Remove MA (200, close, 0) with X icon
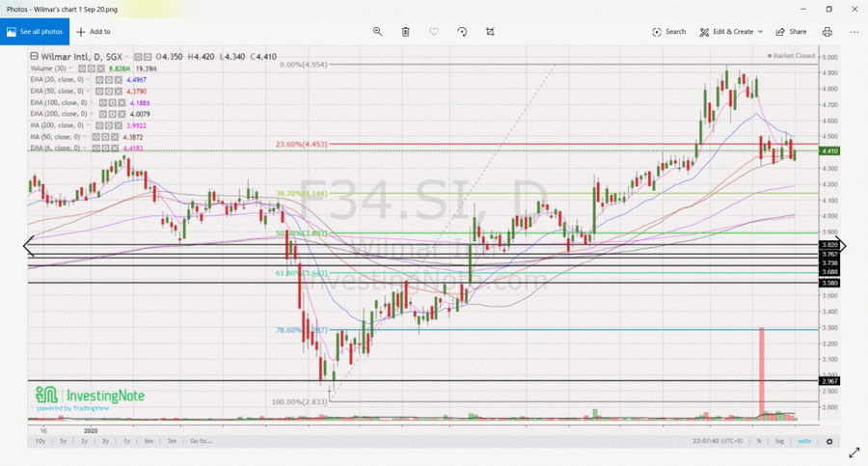Image resolution: width=868 pixels, height=466 pixels. pyautogui.click(x=118, y=125)
